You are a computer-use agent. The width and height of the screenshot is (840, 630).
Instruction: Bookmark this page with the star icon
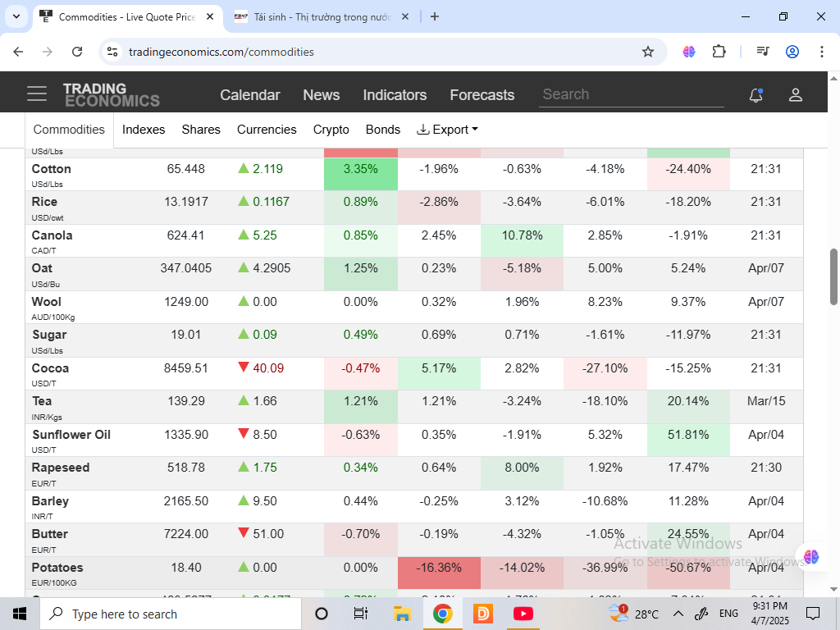[648, 52]
